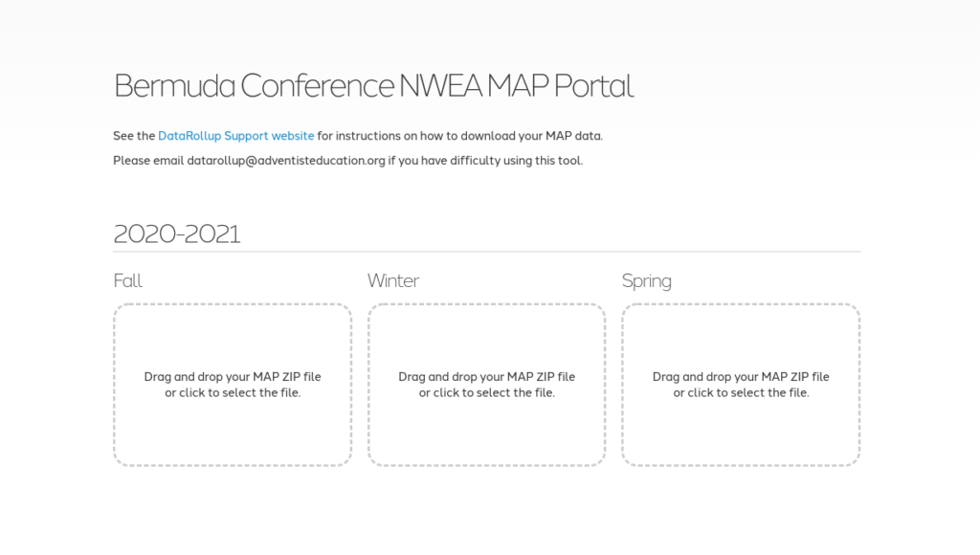
Task: Click 'or click to select the file' under Winter
Action: [487, 393]
